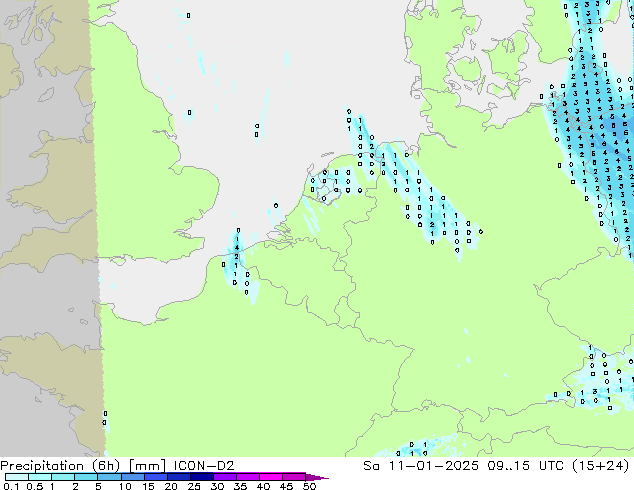634x490 pixels.
Task: Click the above-50 arrow tip of the legend
Action: coord(317,477)
